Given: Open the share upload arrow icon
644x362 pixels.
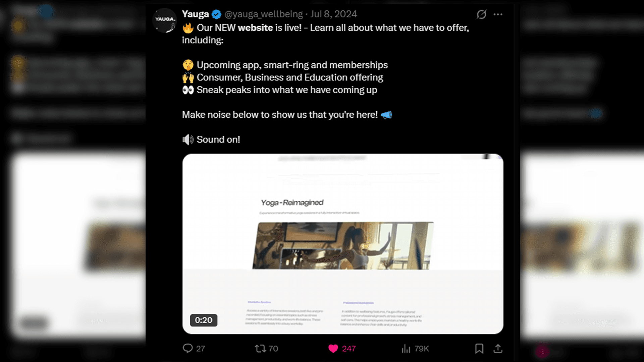Looking at the screenshot, I should click(x=498, y=349).
